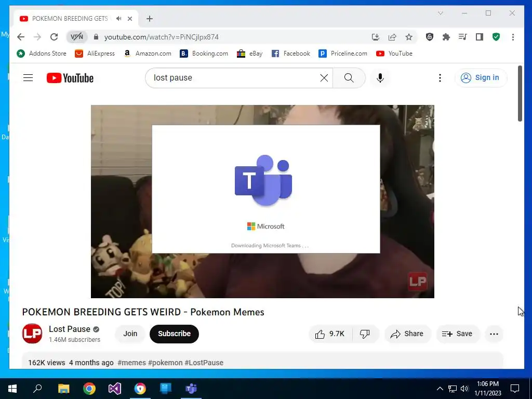Open the eBay bookmark
This screenshot has width=532, height=399.
(250, 54)
